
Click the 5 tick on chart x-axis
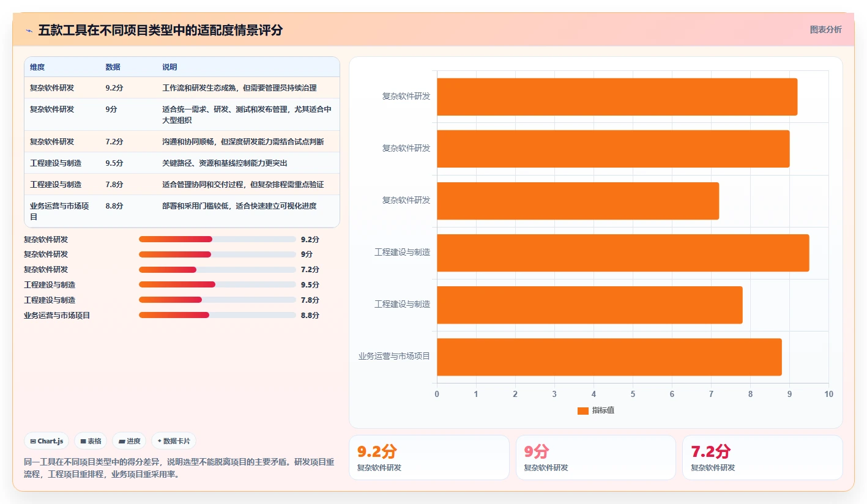[x=633, y=394]
